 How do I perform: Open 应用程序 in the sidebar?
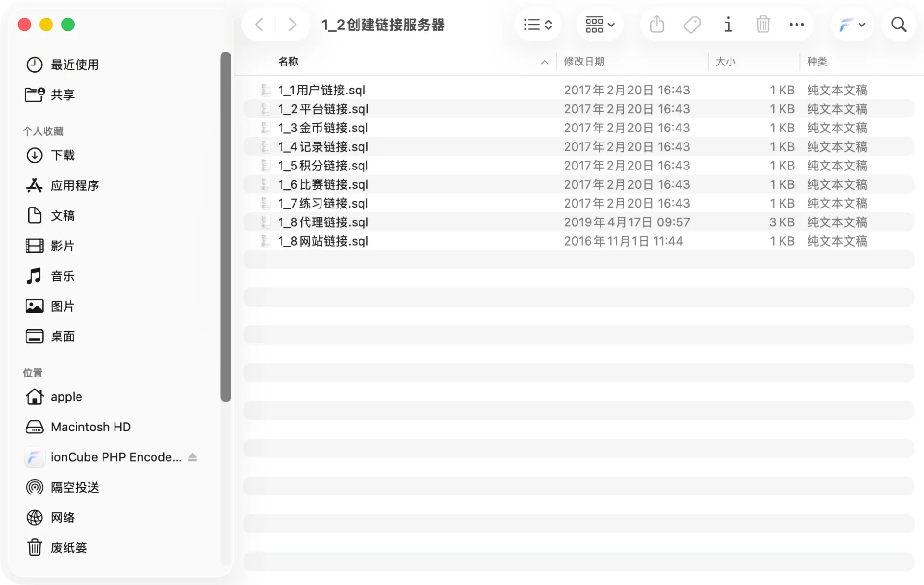click(x=63, y=185)
